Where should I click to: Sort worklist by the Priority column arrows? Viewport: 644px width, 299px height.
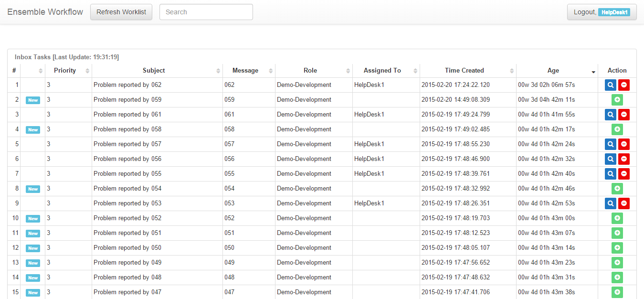click(x=87, y=70)
